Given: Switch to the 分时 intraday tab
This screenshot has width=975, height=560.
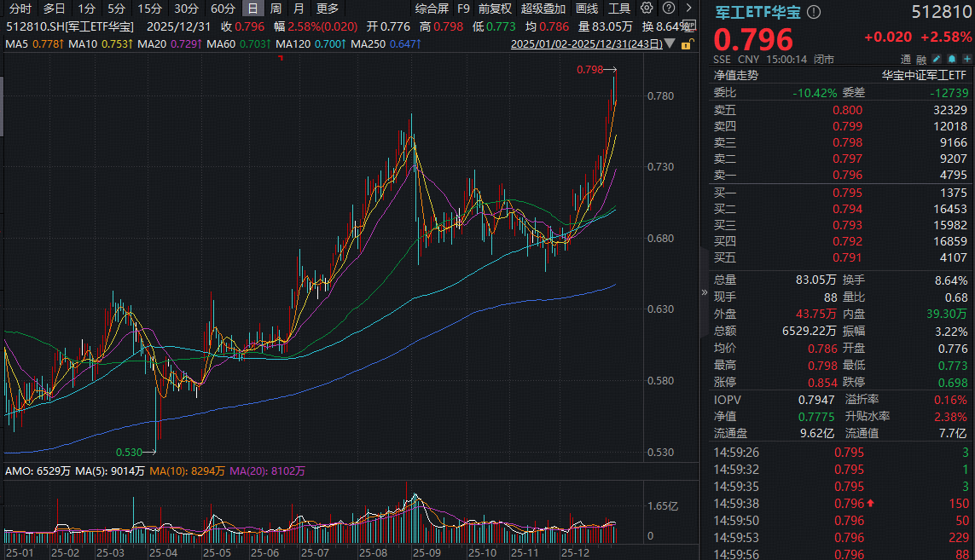Looking at the screenshot, I should point(20,9).
